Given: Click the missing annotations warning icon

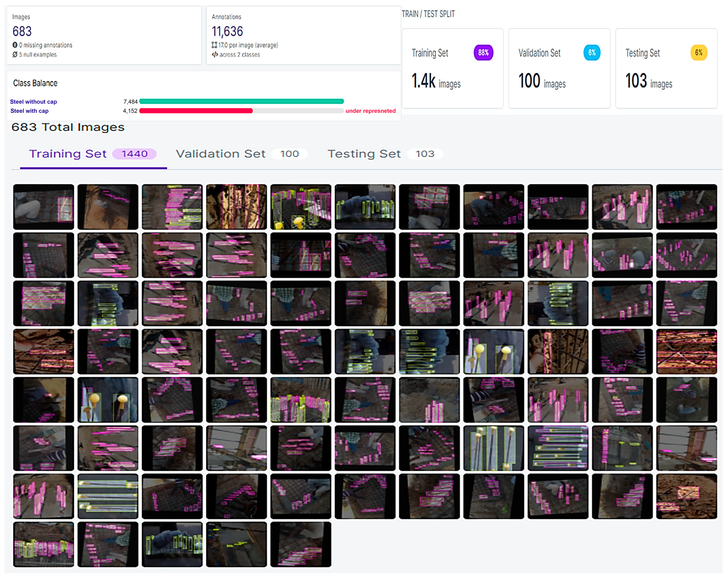Looking at the screenshot, I should coord(15,45).
